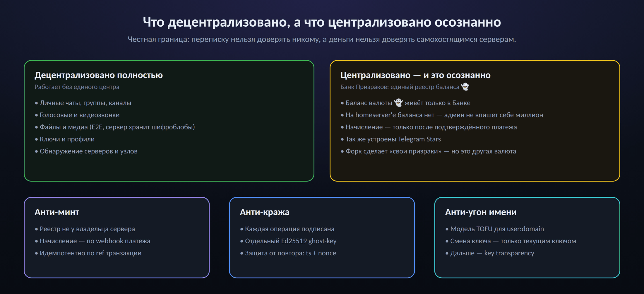Click "Защита от повтора: ts + nonce" item
This screenshot has height=294, width=644.
click(x=288, y=253)
